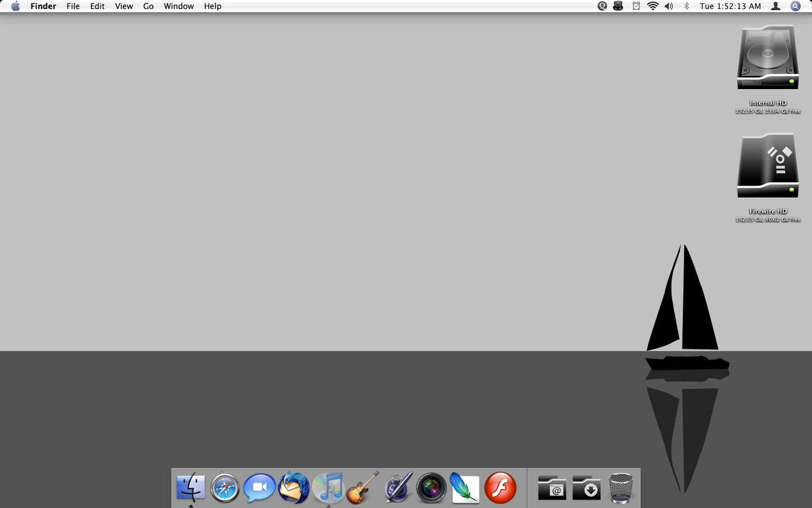The height and width of the screenshot is (508, 812).
Task: Open the Window menu
Action: point(179,6)
